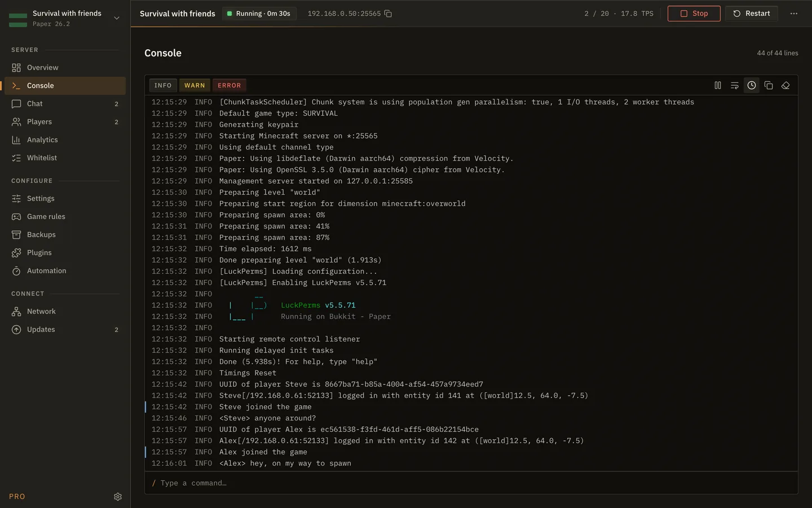
Task: Click the server status Running indicator
Action: coord(259,14)
